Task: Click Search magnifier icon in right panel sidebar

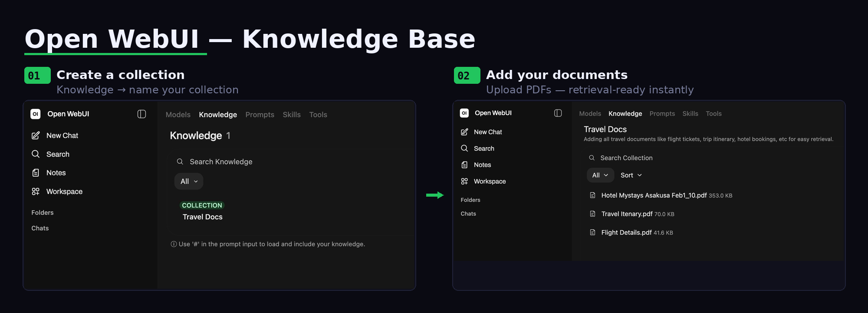Action: tap(464, 148)
